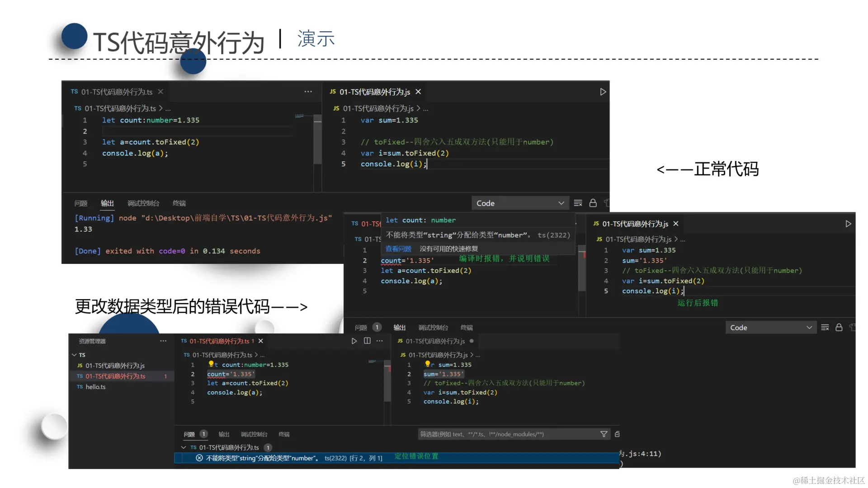Click the Split Editor icon in bottom editor
Viewport: 868px width, 488px height.
tap(367, 341)
